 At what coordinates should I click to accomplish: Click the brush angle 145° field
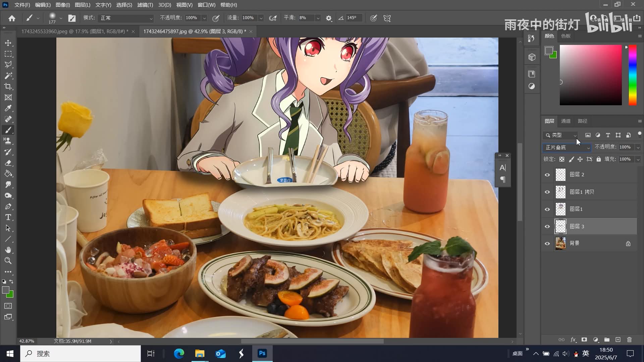[x=354, y=18]
